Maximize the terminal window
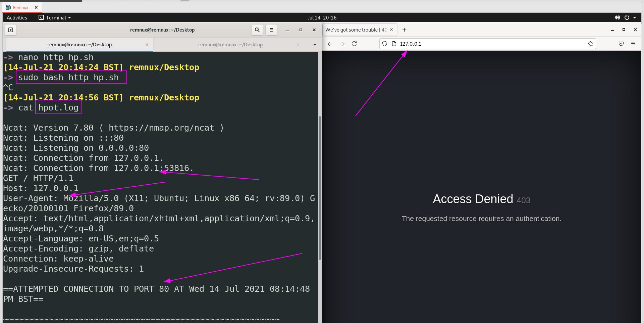 pyautogui.click(x=301, y=30)
